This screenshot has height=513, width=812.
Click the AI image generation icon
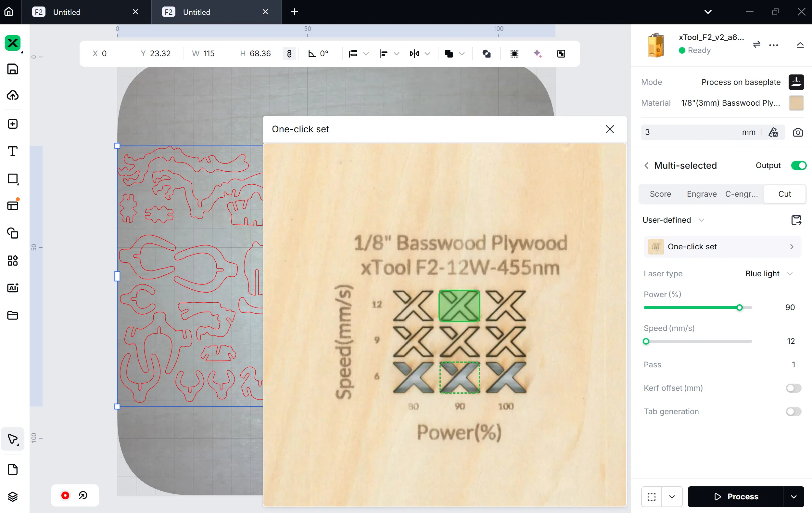click(12, 288)
